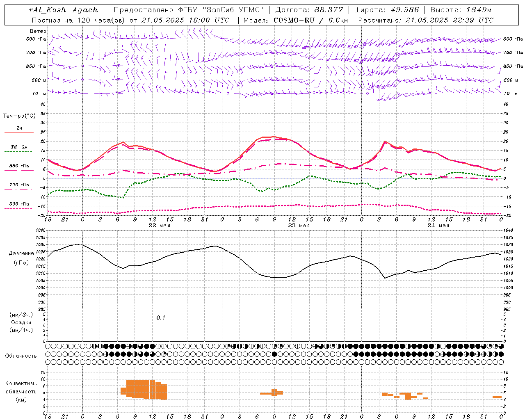Screen dimensions: 525x420
Task: Click the Долгота: 88.377 header field
Action: (x=308, y=10)
